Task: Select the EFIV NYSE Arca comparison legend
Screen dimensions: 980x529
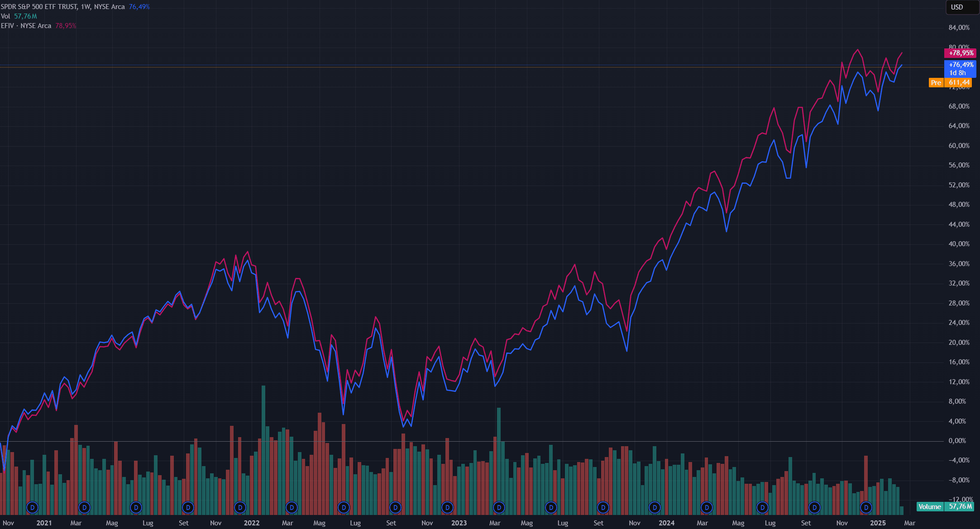Action: [x=26, y=26]
